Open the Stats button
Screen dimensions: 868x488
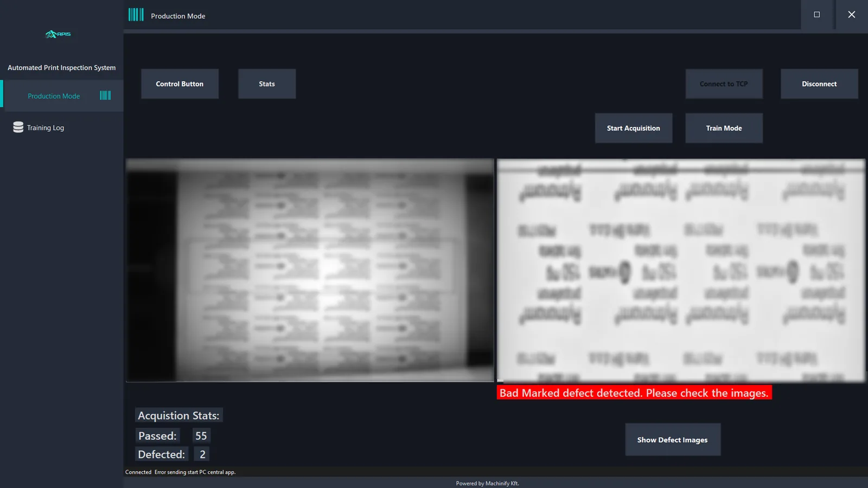pos(267,84)
